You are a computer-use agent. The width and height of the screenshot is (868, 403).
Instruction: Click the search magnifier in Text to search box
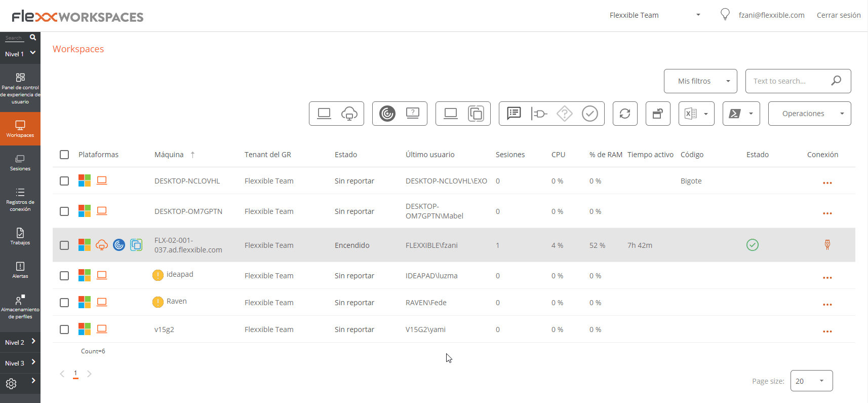pyautogui.click(x=836, y=81)
